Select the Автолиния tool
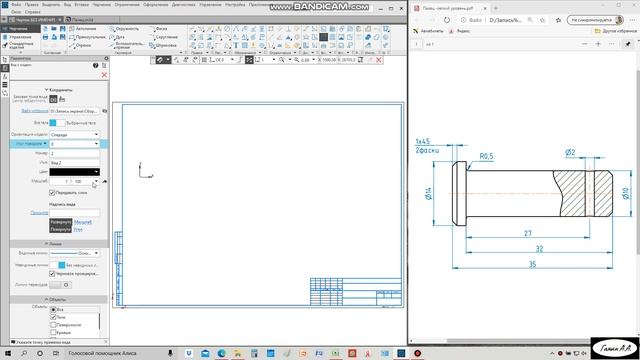This screenshot has height=360, width=640. 82,29
